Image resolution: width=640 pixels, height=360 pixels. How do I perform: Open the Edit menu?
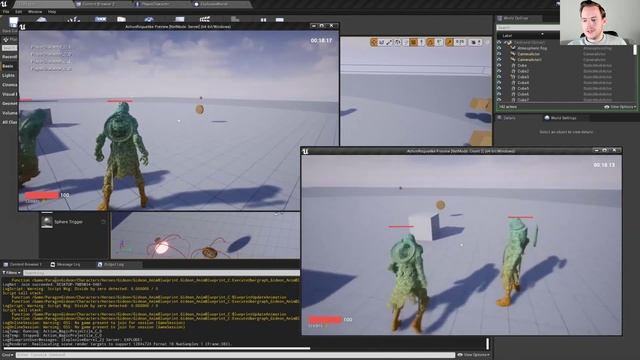point(19,12)
